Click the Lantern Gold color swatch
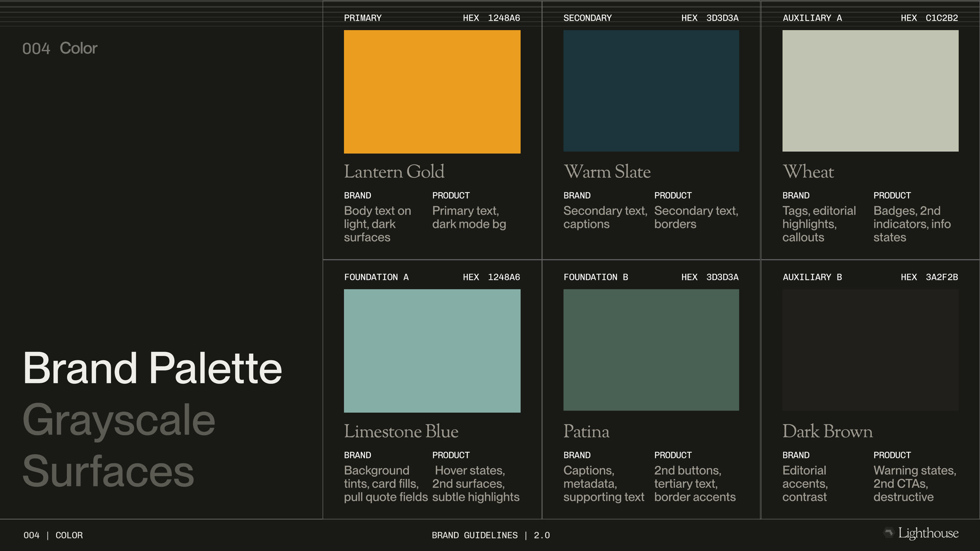980x551 pixels. (432, 92)
